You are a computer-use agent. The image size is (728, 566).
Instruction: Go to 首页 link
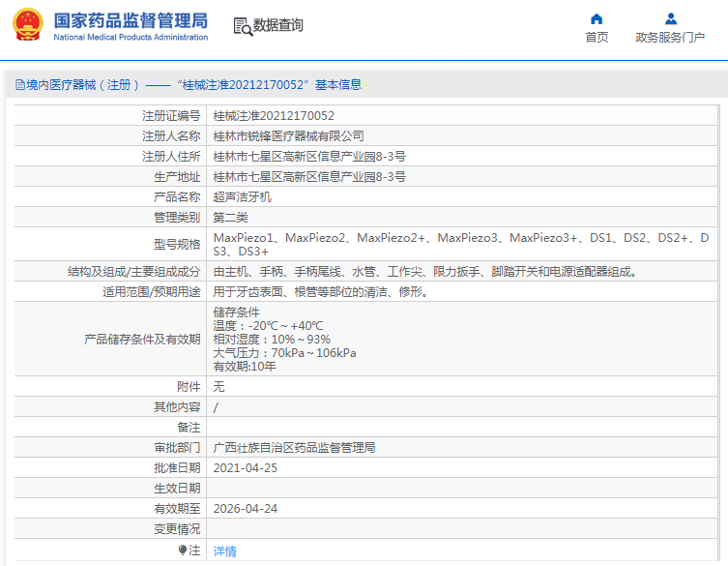coord(597,37)
